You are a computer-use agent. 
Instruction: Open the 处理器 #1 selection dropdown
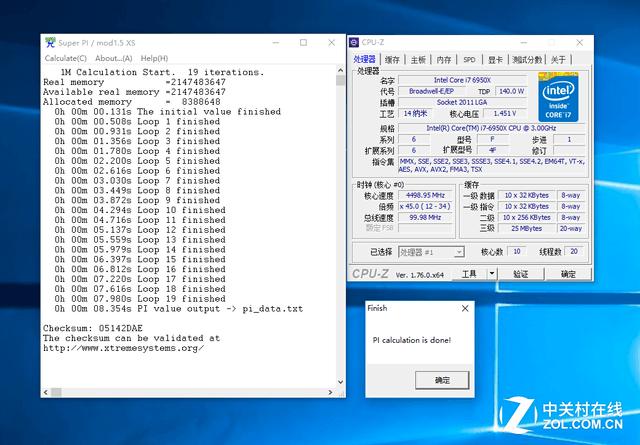point(431,252)
